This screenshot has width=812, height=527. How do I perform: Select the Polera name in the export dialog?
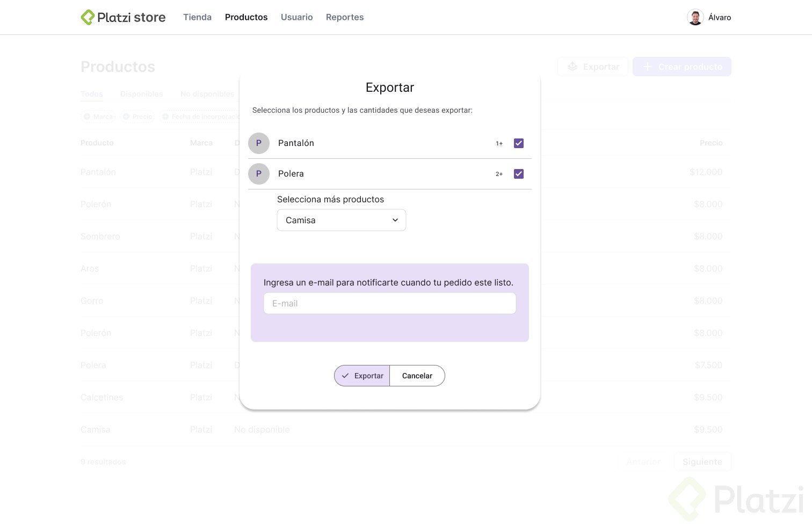pos(291,173)
